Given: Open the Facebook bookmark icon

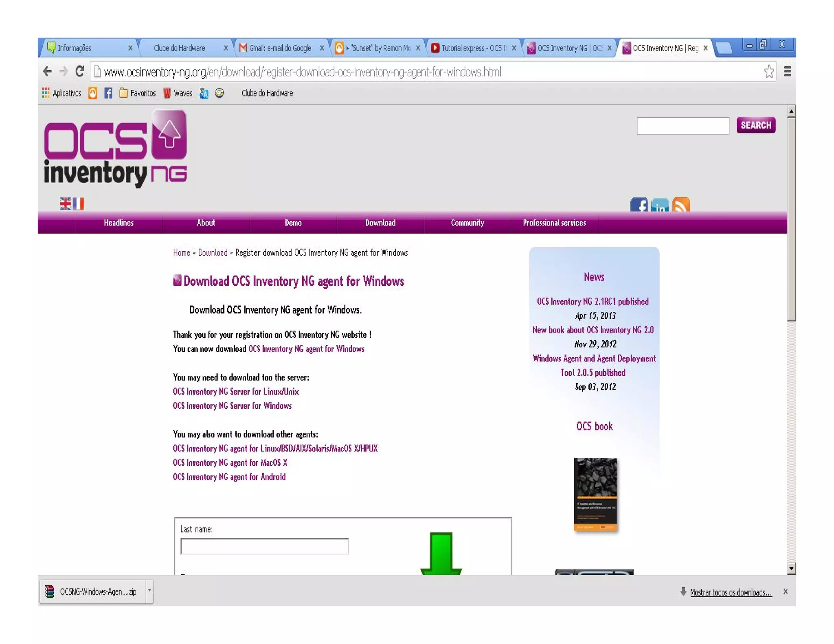Looking at the screenshot, I should (108, 93).
